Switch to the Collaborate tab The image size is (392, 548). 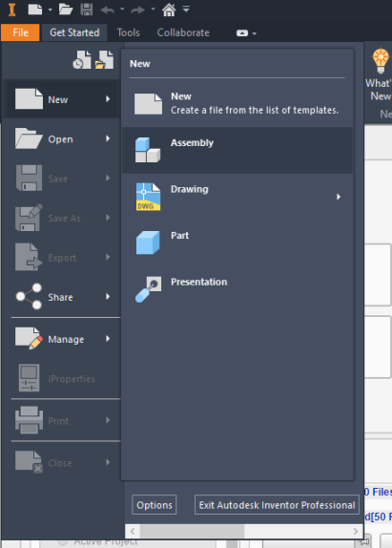[x=183, y=32]
